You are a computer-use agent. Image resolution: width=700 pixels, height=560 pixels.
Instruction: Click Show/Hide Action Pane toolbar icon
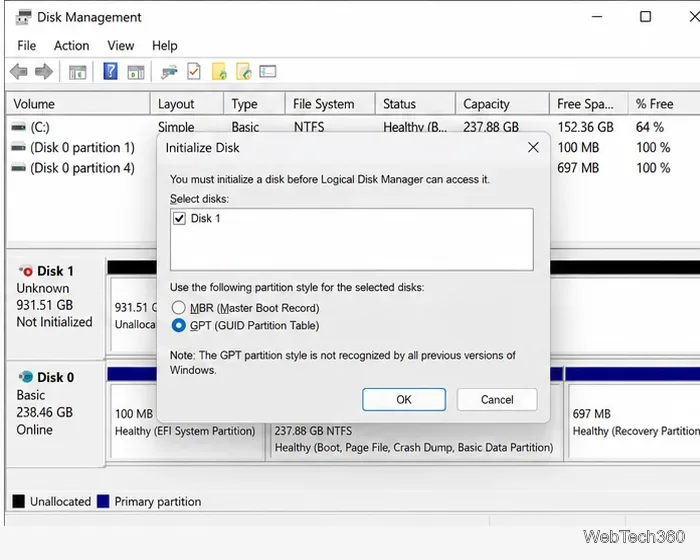point(136,72)
